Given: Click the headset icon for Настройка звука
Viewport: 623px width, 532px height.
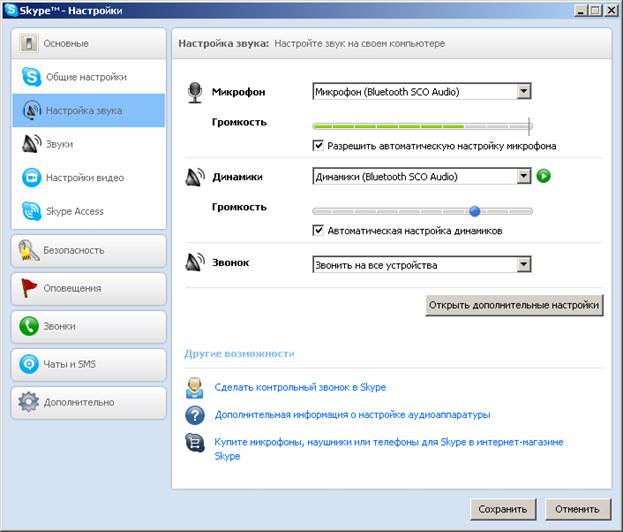Looking at the screenshot, I should coord(32,110).
